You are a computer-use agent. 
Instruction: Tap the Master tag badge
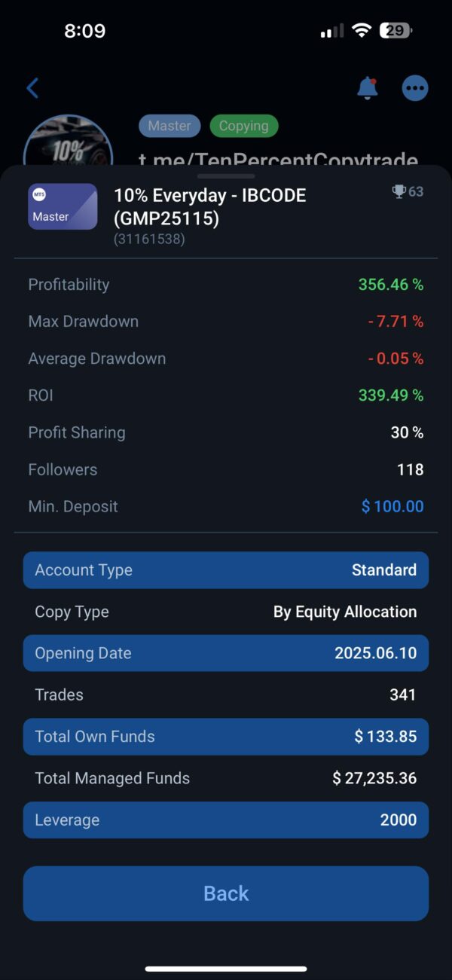click(169, 126)
